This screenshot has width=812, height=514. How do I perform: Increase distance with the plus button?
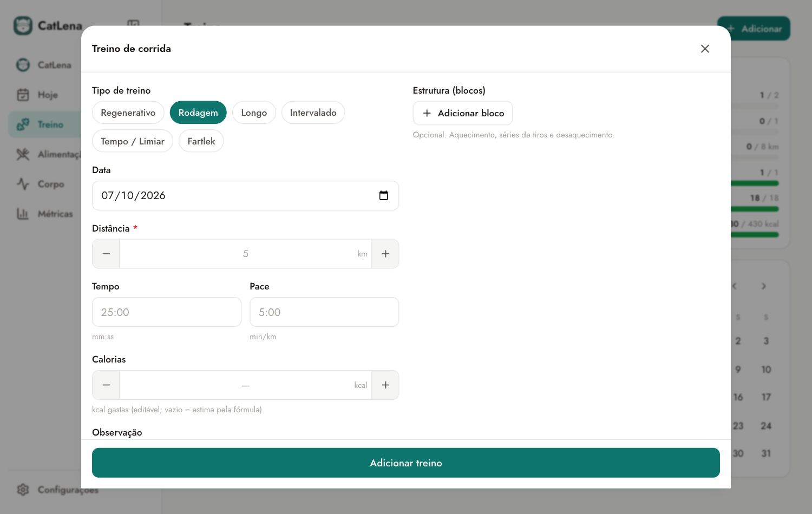point(385,254)
